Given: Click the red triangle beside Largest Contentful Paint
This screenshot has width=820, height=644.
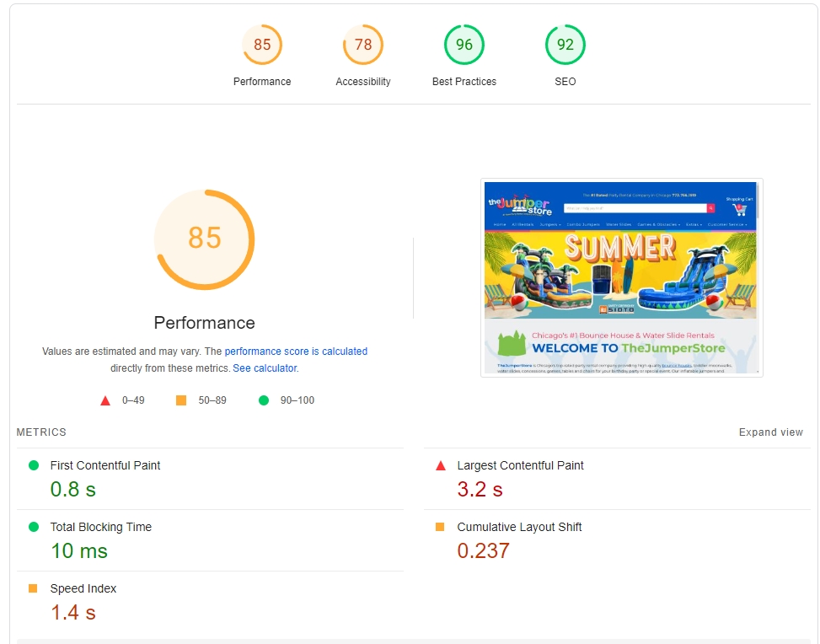Looking at the screenshot, I should click(440, 465).
